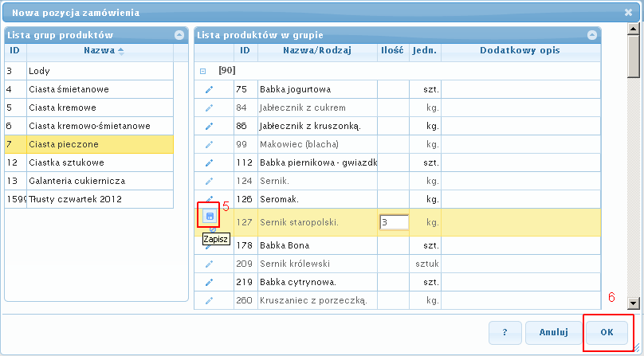Click the product name Babka jogurtowa
Image resolution: width=644 pixels, height=356 pixels.
coord(296,89)
